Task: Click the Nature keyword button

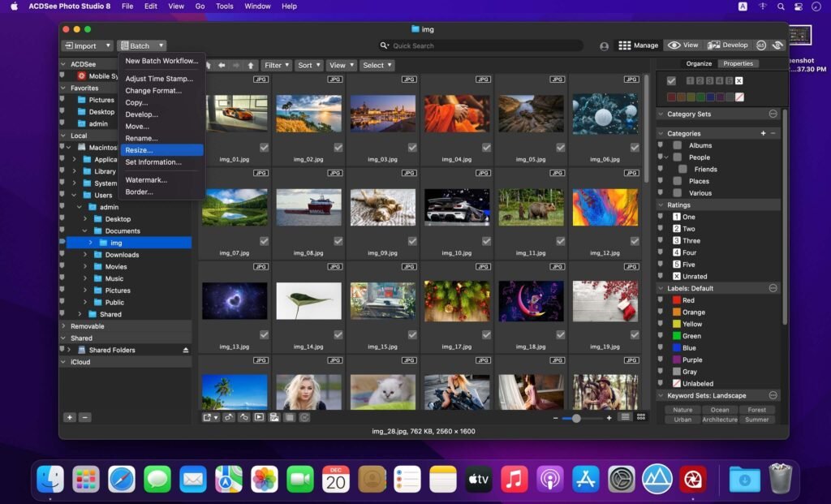Action: coord(682,410)
